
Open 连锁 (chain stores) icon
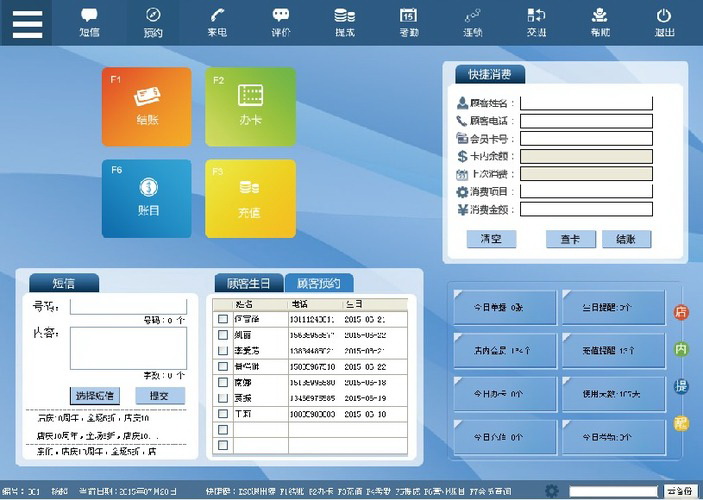473,22
